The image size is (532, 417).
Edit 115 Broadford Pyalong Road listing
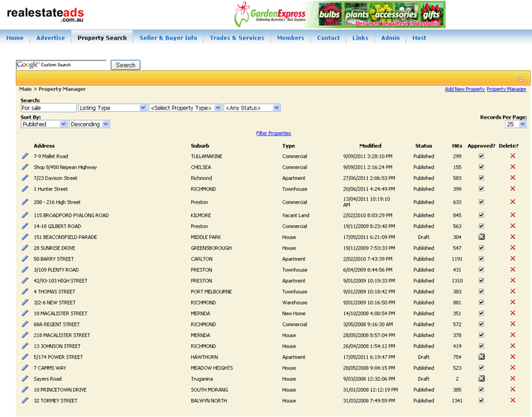click(25, 215)
